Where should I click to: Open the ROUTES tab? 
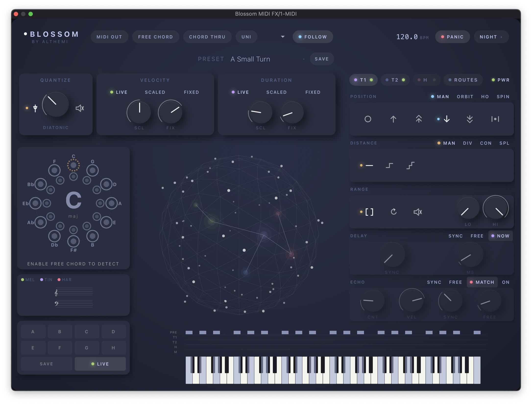pyautogui.click(x=463, y=80)
